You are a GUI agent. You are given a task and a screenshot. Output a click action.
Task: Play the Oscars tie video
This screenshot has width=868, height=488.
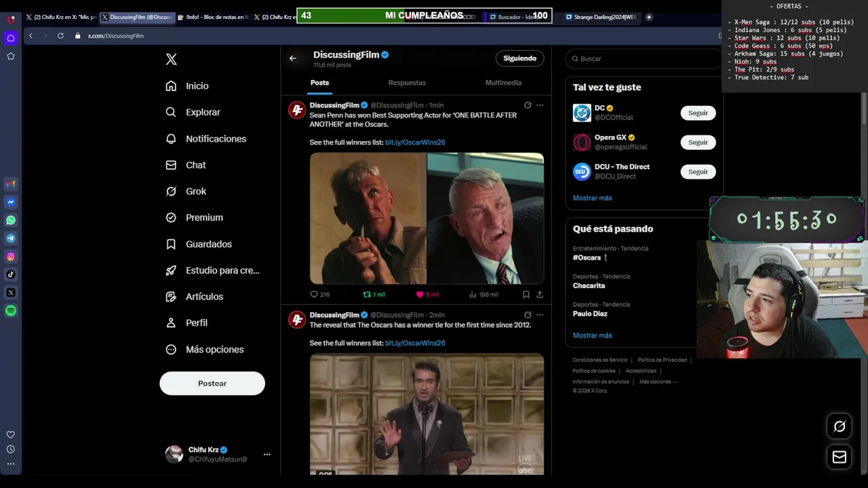click(x=427, y=413)
